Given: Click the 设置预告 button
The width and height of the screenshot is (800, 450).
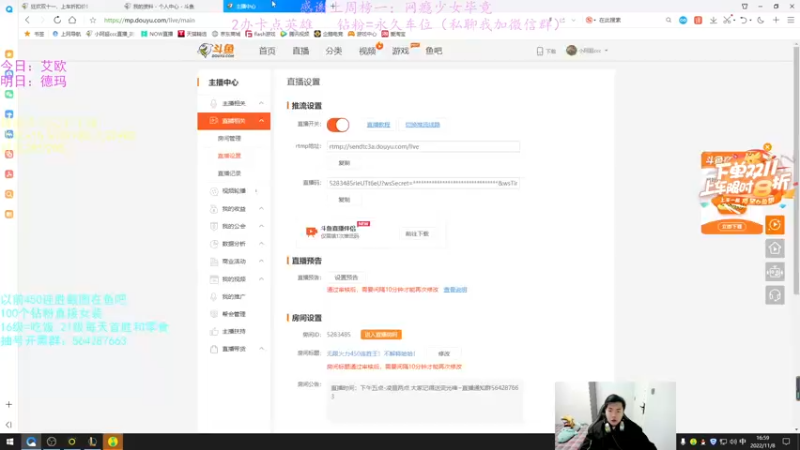Looking at the screenshot, I should (346, 278).
